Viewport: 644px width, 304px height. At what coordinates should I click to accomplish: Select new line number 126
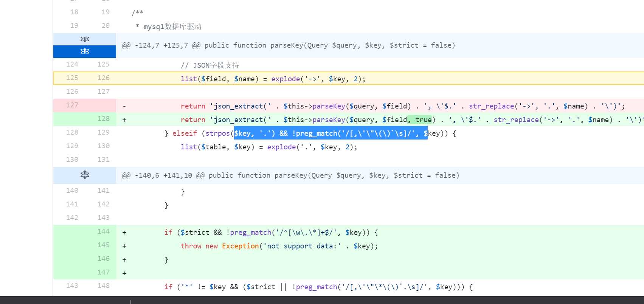[x=103, y=78]
